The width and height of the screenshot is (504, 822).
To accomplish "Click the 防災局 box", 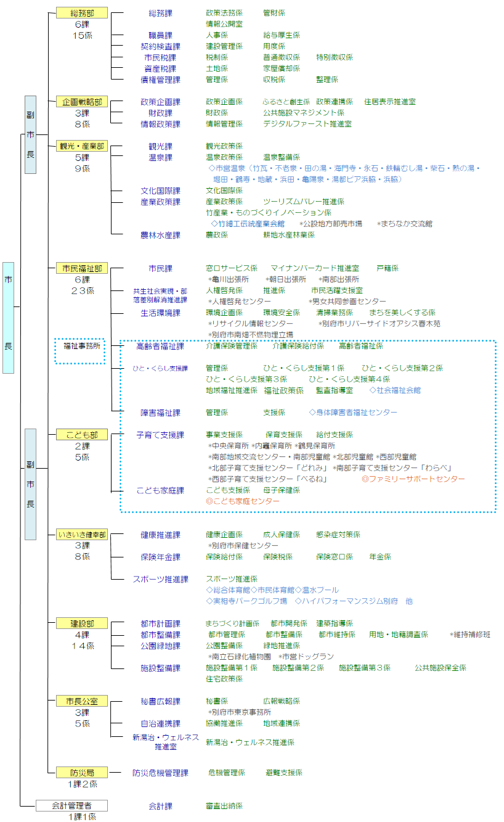I will (82, 773).
